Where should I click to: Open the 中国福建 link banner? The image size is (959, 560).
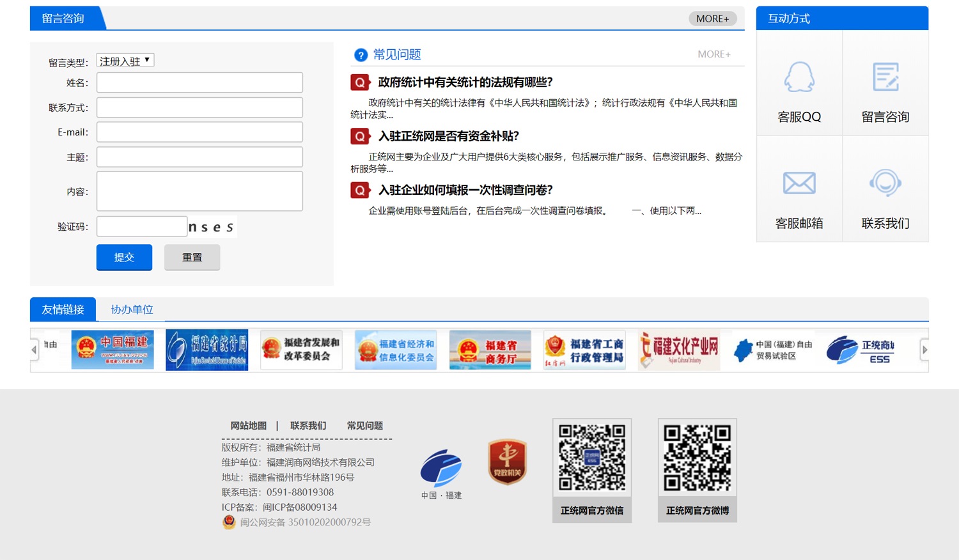[113, 350]
